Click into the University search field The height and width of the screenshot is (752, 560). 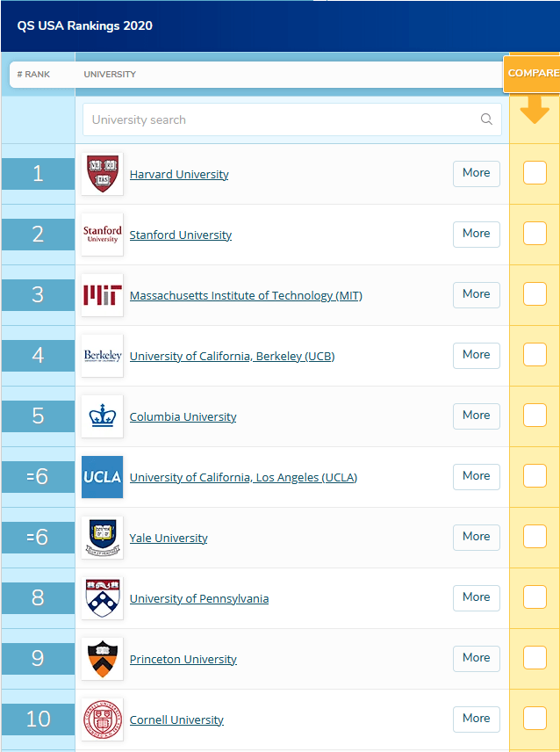(x=292, y=119)
